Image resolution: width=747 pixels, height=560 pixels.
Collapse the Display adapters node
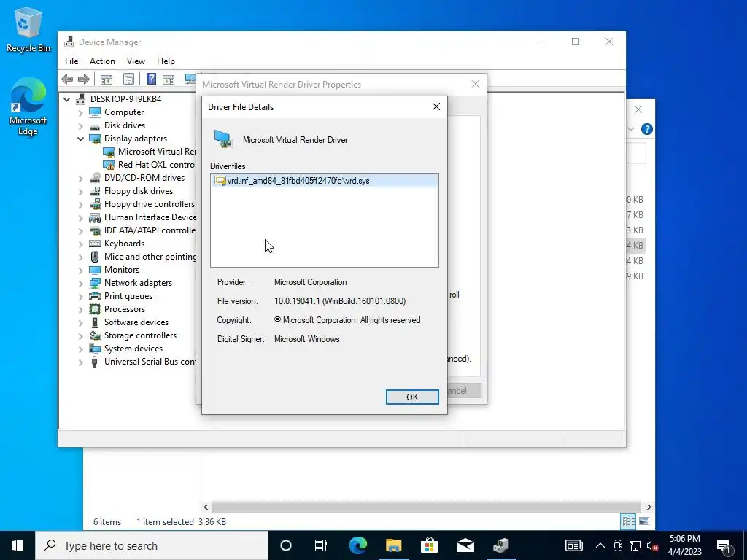tap(80, 139)
